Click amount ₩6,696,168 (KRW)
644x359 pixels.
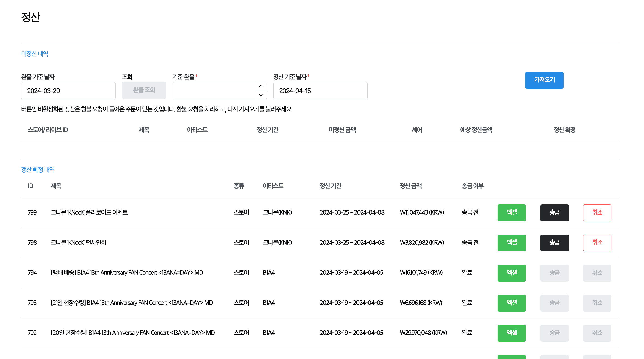(x=421, y=303)
